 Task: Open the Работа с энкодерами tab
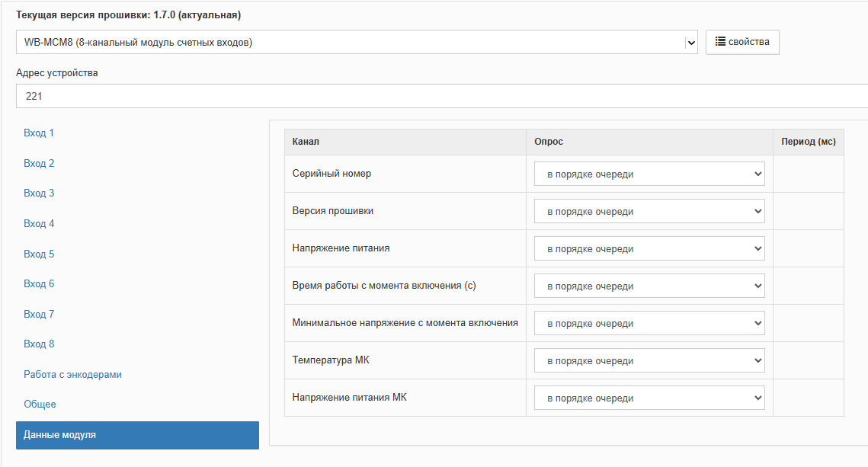pos(72,375)
